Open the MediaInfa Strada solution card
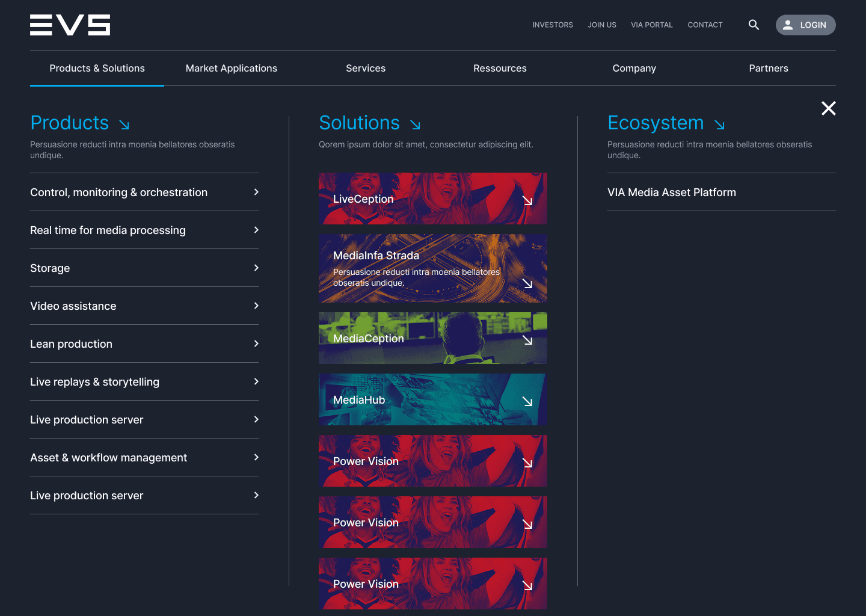 tap(433, 268)
